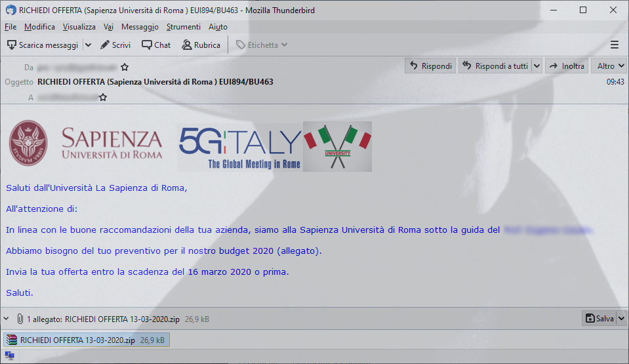Star the recipient in the A field

[103, 97]
